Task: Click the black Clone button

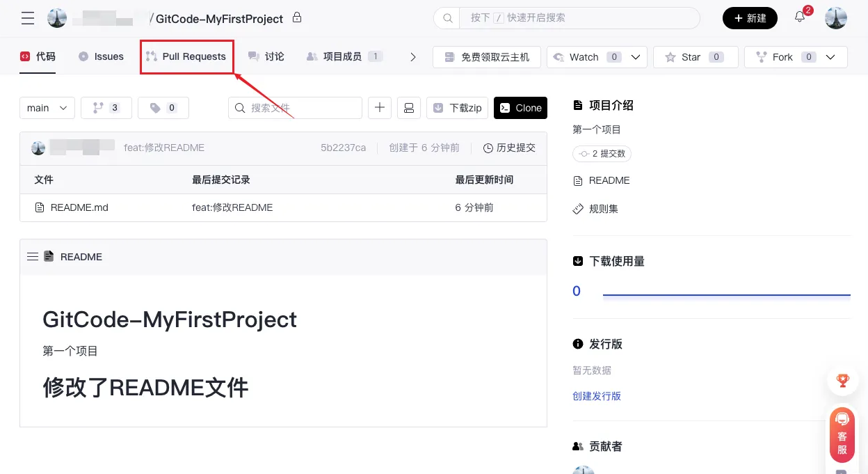Action: [x=520, y=108]
